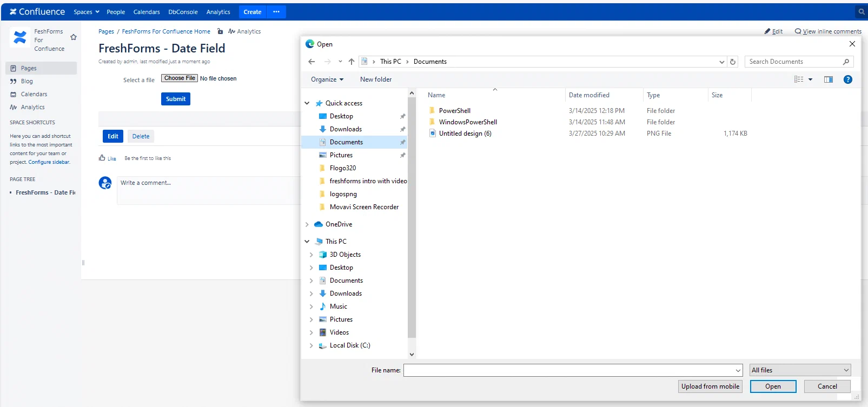Click the Like thumbs-up icon
The height and width of the screenshot is (407, 868).
tap(102, 158)
